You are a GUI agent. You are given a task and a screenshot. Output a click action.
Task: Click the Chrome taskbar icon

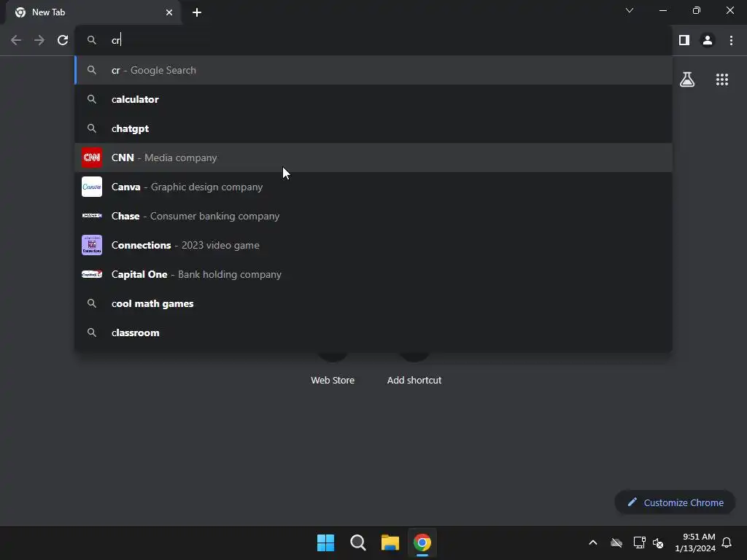click(x=422, y=542)
